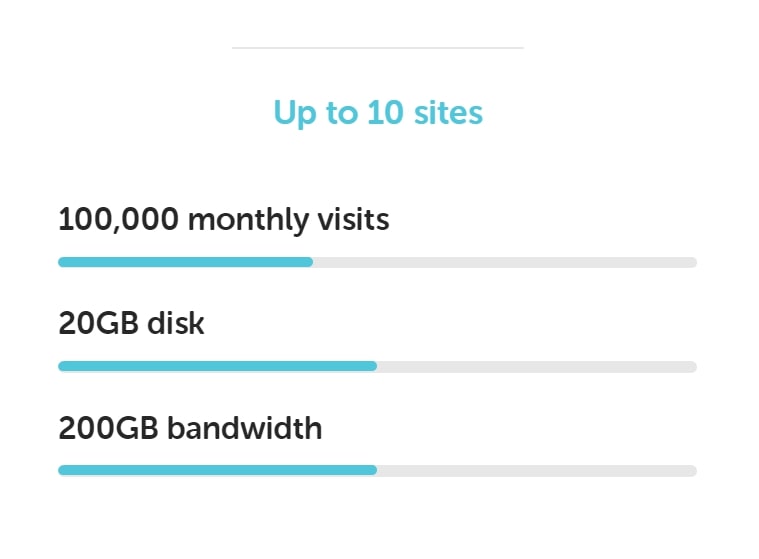Image resolution: width=759 pixels, height=559 pixels.
Task: Click the word 'monthly' in the visits label
Action: pyautogui.click(x=248, y=221)
